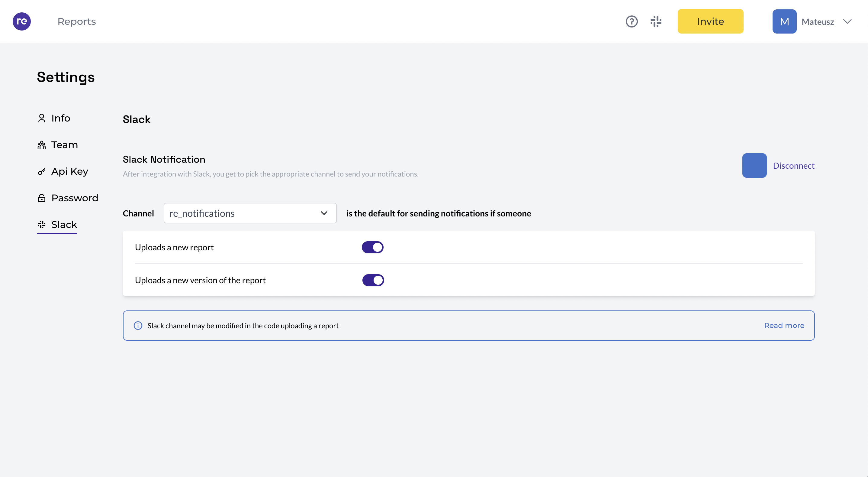Click the 'Channel' label

pos(138,213)
